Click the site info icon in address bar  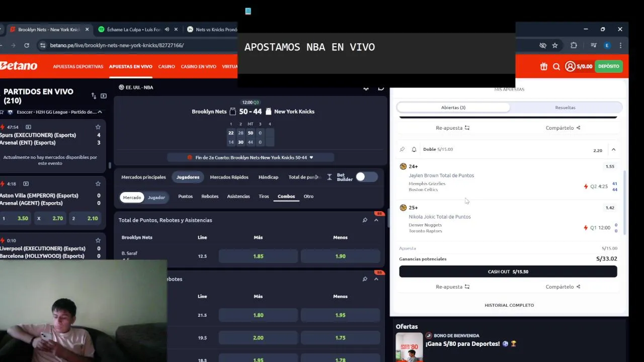[43, 45]
